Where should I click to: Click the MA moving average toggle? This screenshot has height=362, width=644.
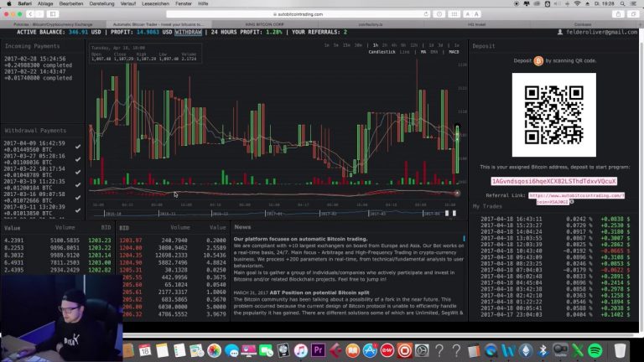tap(423, 52)
